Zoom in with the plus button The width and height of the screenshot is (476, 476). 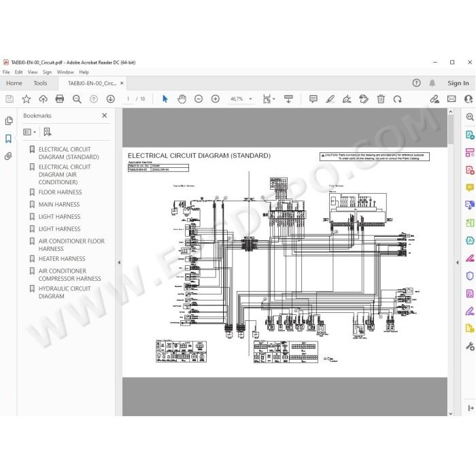point(216,99)
